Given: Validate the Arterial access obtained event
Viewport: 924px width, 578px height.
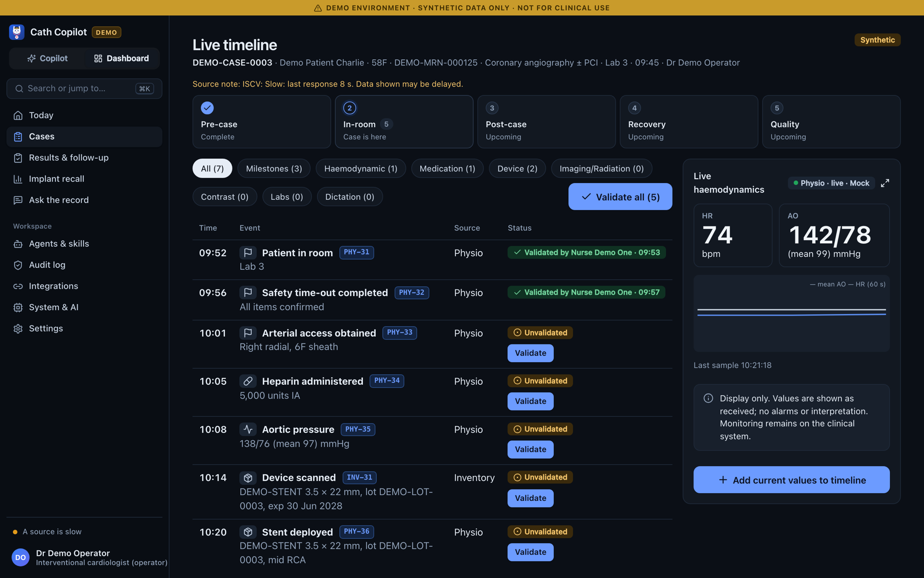Looking at the screenshot, I should pyautogui.click(x=530, y=353).
